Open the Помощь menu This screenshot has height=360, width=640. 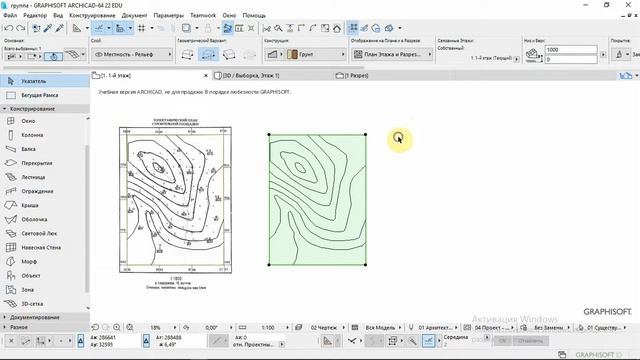click(254, 15)
